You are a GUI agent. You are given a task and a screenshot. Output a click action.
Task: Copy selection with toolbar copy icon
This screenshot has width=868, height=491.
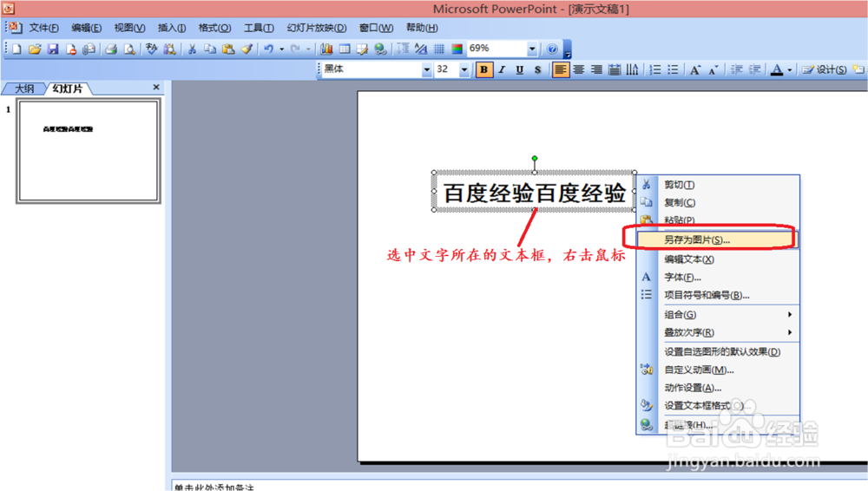pyautogui.click(x=210, y=49)
